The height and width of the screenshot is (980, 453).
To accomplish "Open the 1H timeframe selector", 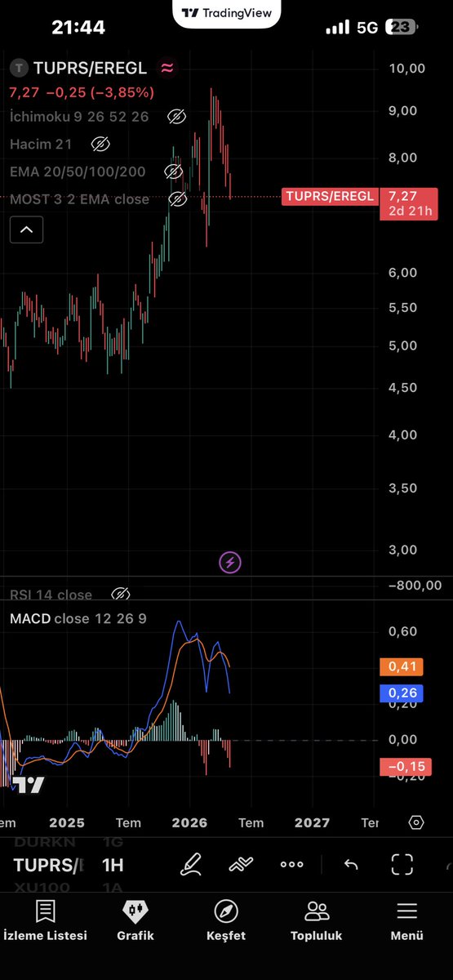I will click(x=113, y=865).
